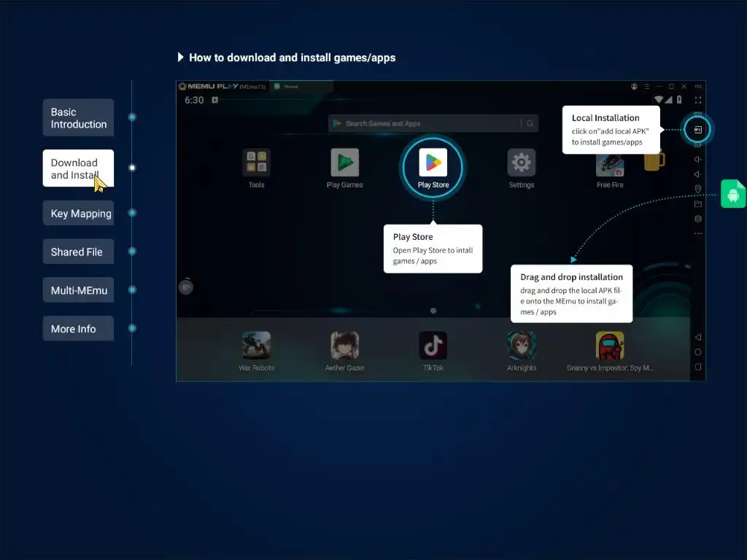Launch Aether Gazer from the dock

(345, 345)
